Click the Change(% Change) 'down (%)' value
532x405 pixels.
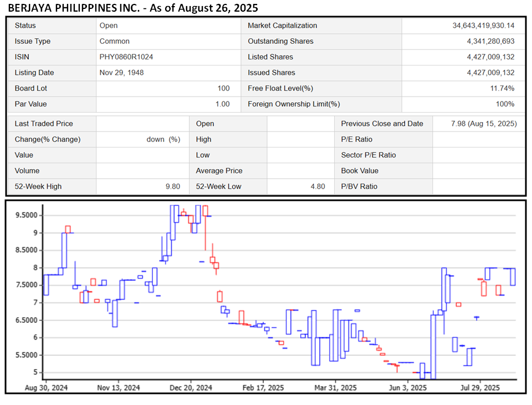point(163,139)
